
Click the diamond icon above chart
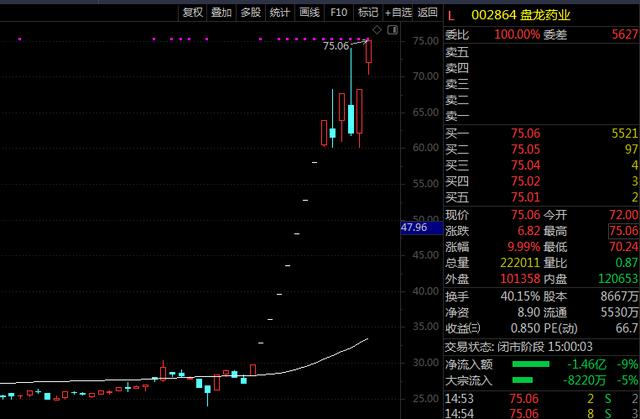(377, 30)
